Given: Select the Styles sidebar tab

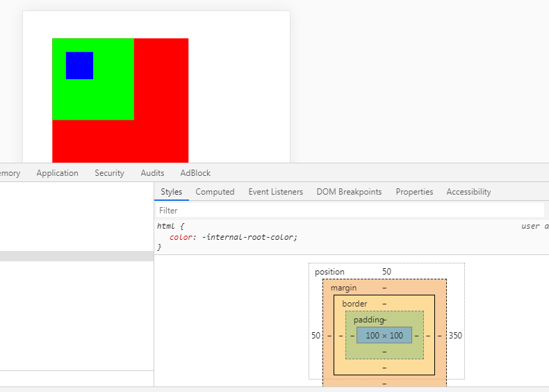Looking at the screenshot, I should tap(171, 192).
